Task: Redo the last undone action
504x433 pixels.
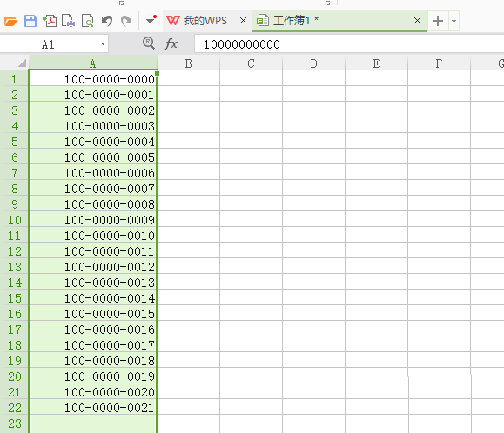Action: tap(126, 21)
